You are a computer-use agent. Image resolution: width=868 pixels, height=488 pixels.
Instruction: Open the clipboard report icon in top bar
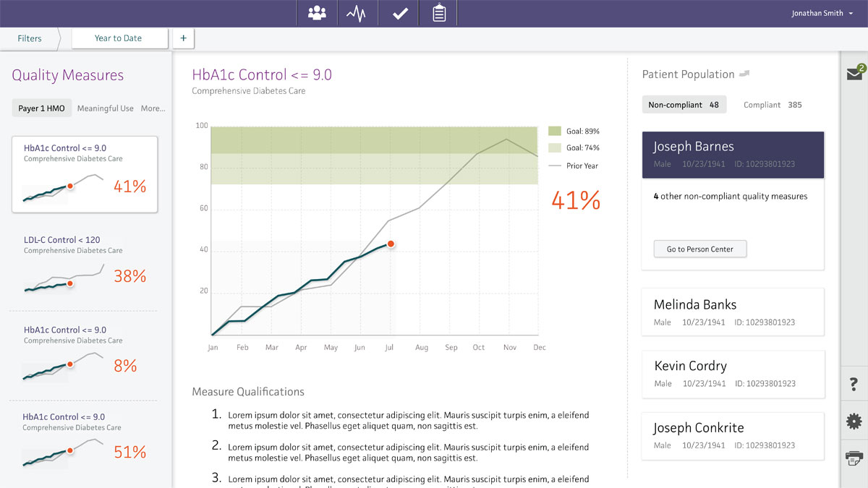439,14
